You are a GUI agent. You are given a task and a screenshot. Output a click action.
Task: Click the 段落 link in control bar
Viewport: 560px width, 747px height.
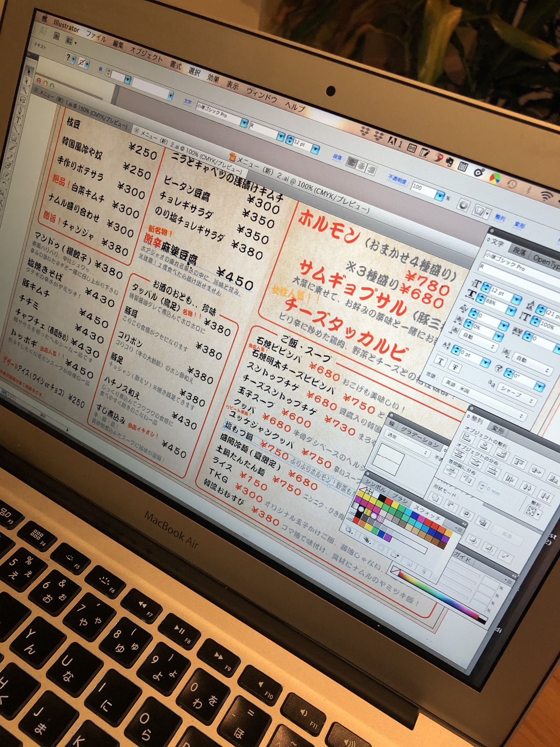(337, 158)
